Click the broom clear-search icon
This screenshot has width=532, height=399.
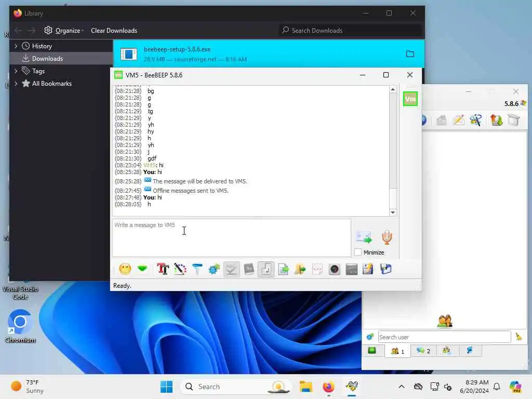(x=519, y=337)
